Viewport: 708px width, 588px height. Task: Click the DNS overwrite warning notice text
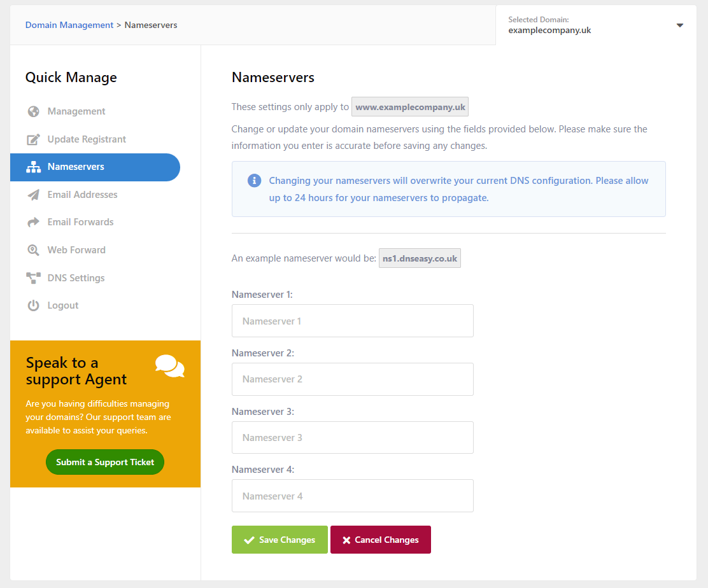(459, 189)
